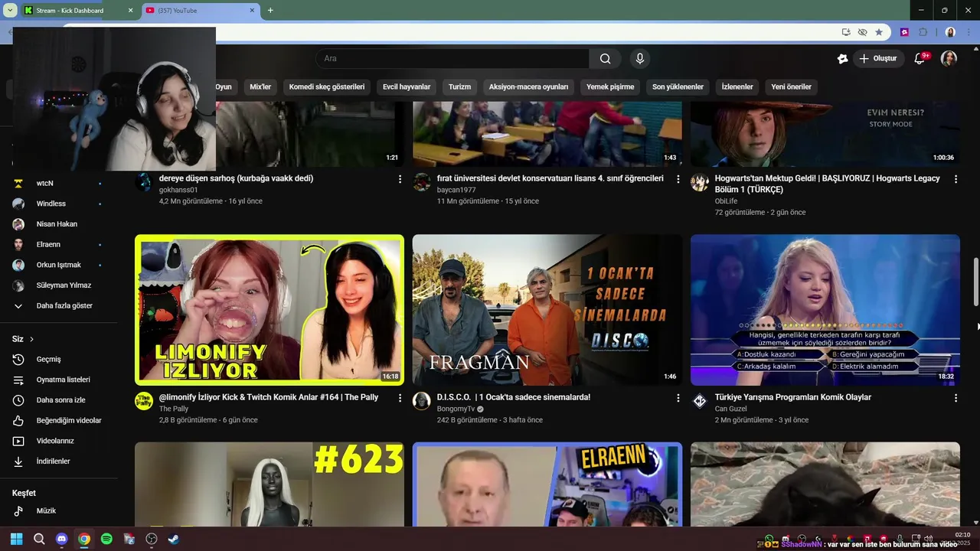Open YouTube notifications bell

[x=920, y=59]
